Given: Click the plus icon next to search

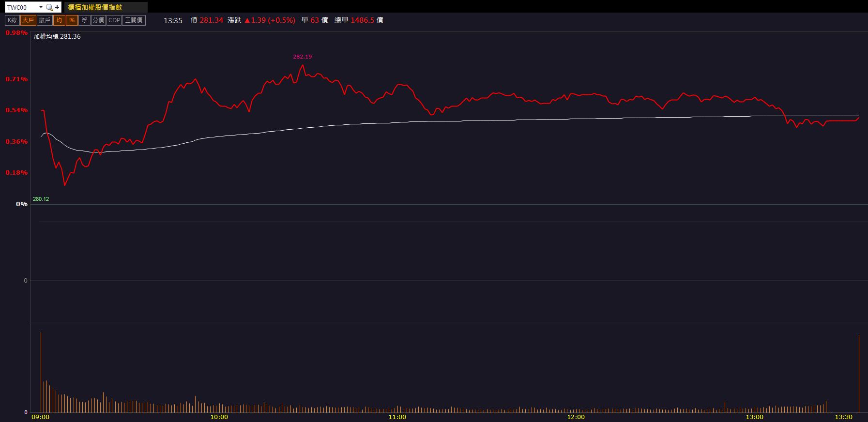Looking at the screenshot, I should pos(57,7).
